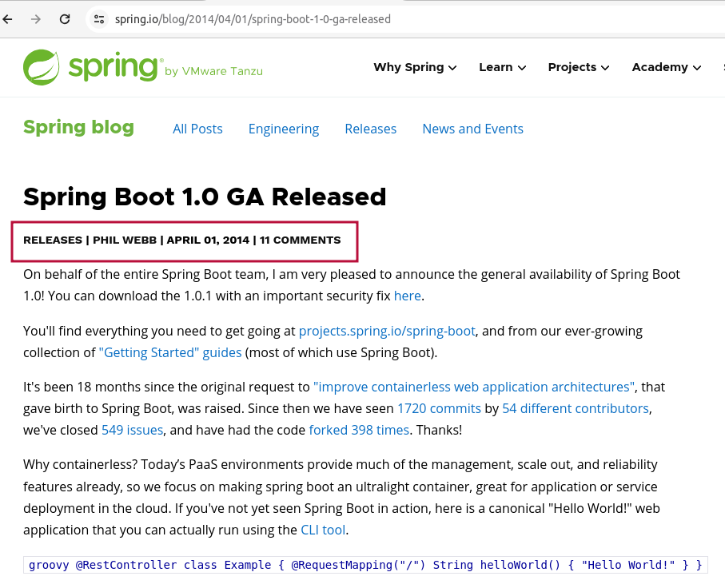Click the Spring leaf logo
The image size is (725, 588).
[41, 67]
